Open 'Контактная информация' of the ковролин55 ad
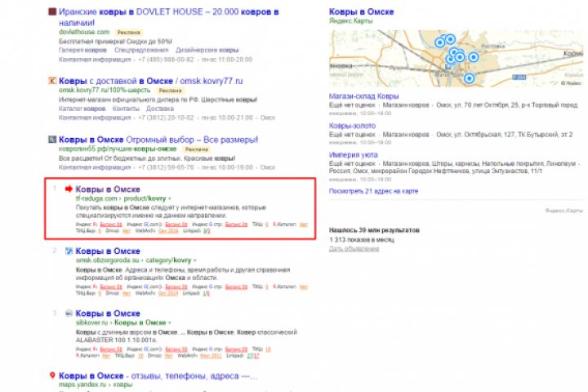 click(95, 167)
